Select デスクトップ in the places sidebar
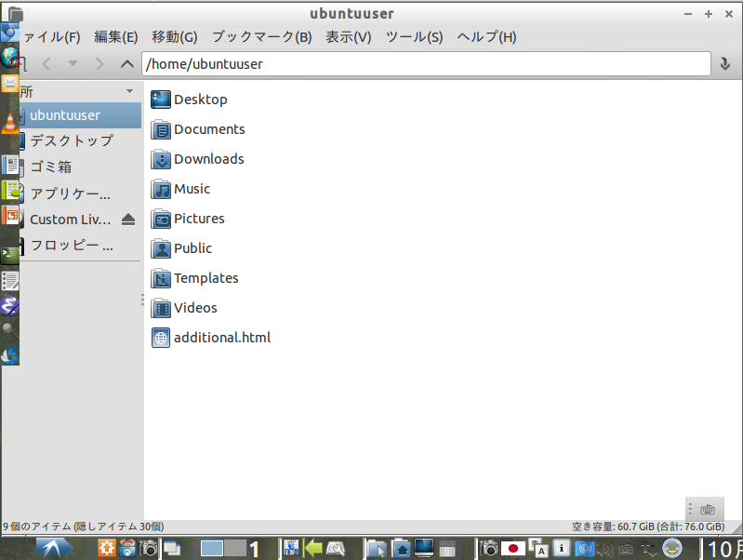The image size is (743, 560). pyautogui.click(x=81, y=140)
